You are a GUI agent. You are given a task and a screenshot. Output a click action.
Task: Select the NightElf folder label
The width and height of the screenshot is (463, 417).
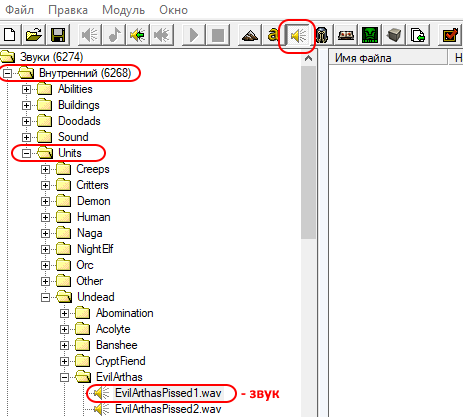[95, 249]
